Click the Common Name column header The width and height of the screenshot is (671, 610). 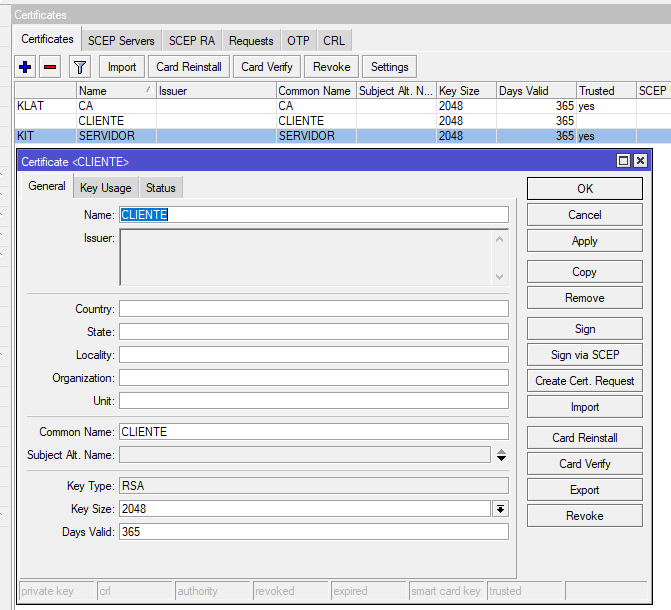pyautogui.click(x=316, y=91)
